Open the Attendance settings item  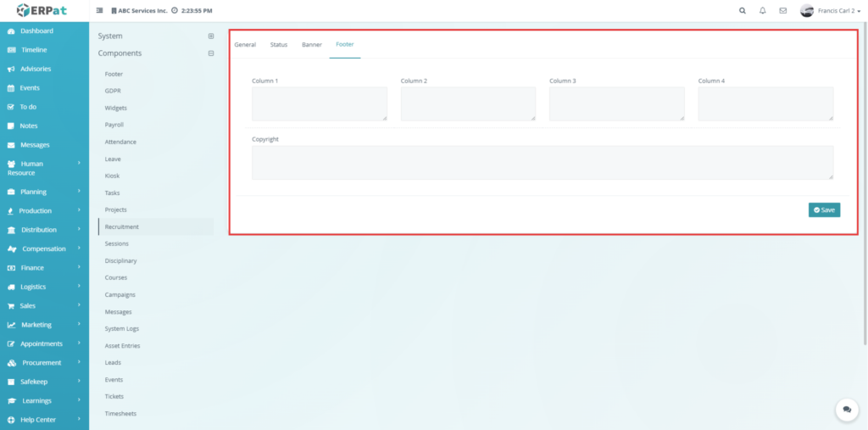120,142
